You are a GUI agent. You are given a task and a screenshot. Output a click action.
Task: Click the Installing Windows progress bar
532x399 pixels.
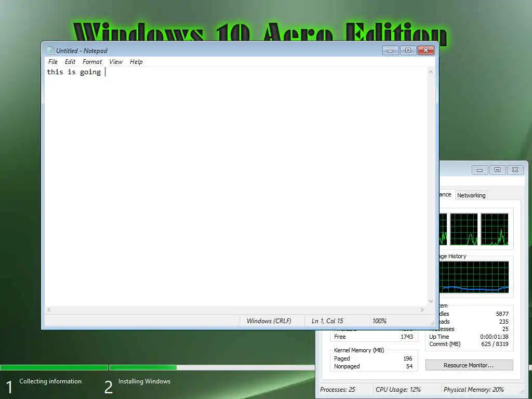[212, 367]
